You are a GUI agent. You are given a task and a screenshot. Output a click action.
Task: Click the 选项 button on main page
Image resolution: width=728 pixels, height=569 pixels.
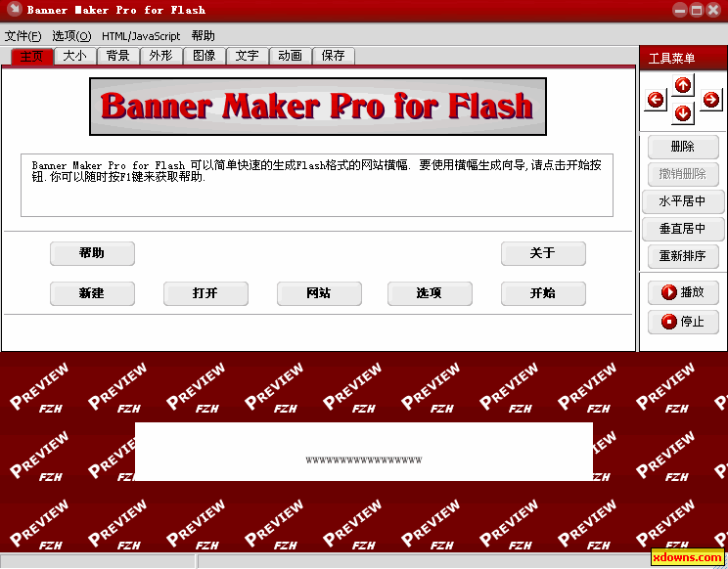pos(430,293)
